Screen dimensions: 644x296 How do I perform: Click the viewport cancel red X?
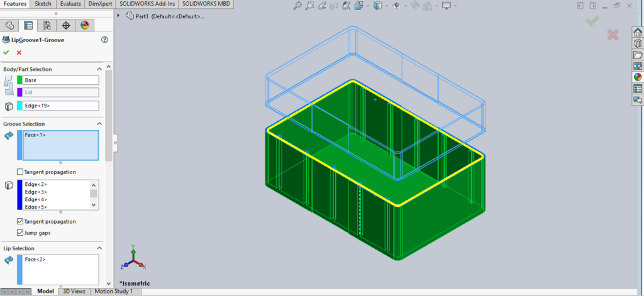[x=613, y=35]
